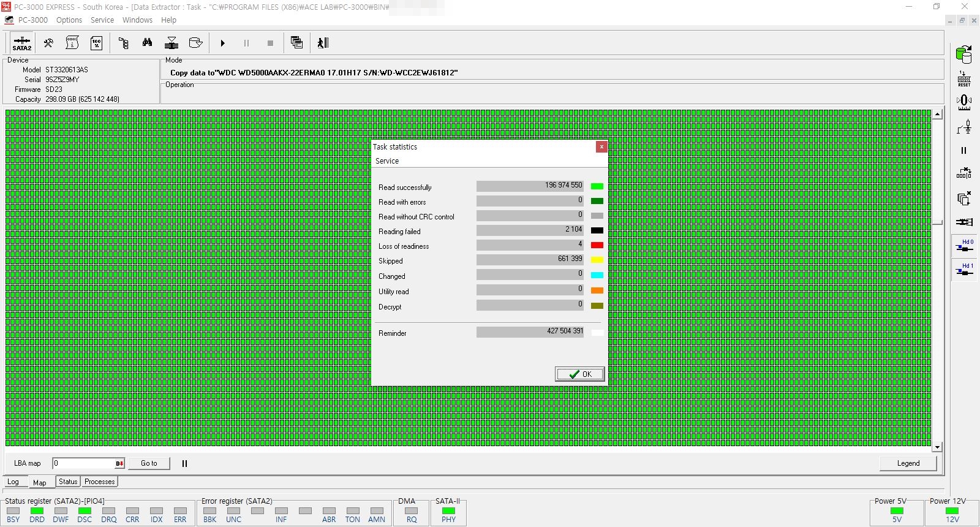The height and width of the screenshot is (527, 980).
Task: Switch to the Status tab
Action: coord(68,482)
